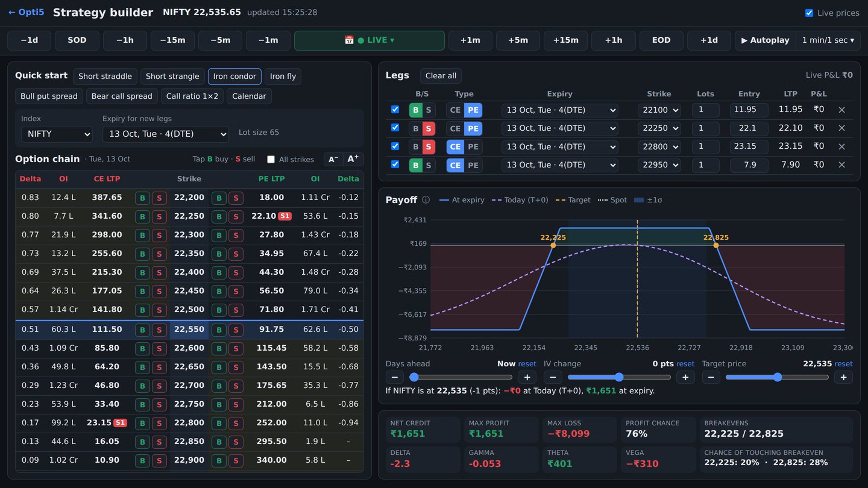The height and width of the screenshot is (488, 868).
Task: Lower Target price with minus button
Action: pos(711,377)
